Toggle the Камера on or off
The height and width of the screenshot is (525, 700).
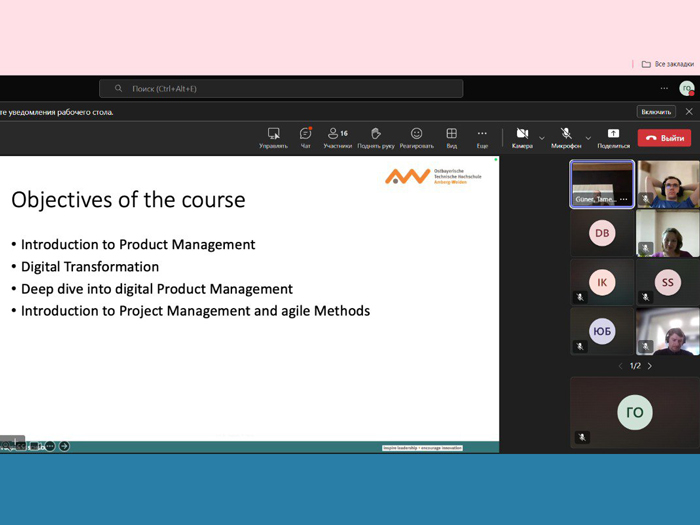522,137
